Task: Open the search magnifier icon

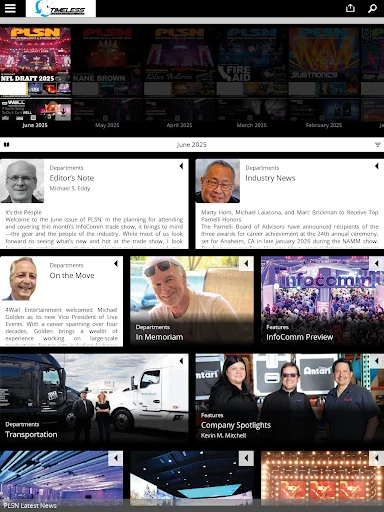Action: [372, 8]
